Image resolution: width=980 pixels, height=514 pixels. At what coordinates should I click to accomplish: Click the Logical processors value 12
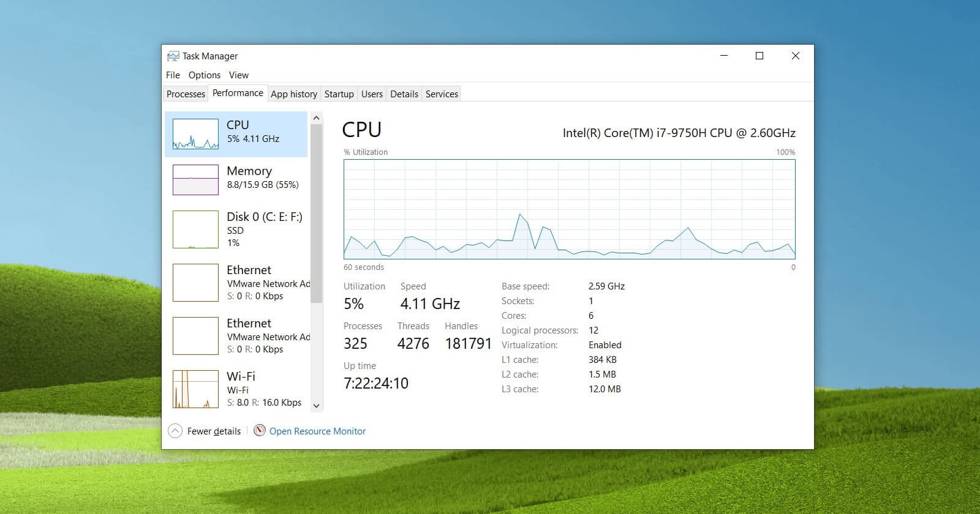[594, 330]
